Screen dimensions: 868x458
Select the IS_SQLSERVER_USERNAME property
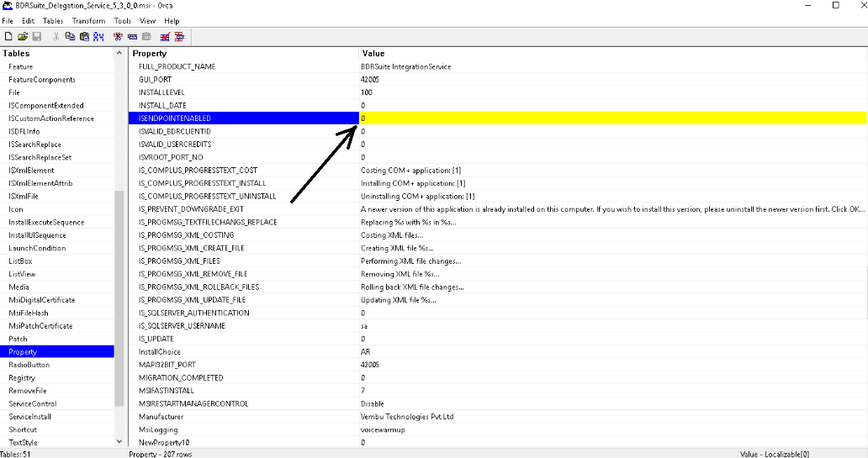(x=183, y=326)
